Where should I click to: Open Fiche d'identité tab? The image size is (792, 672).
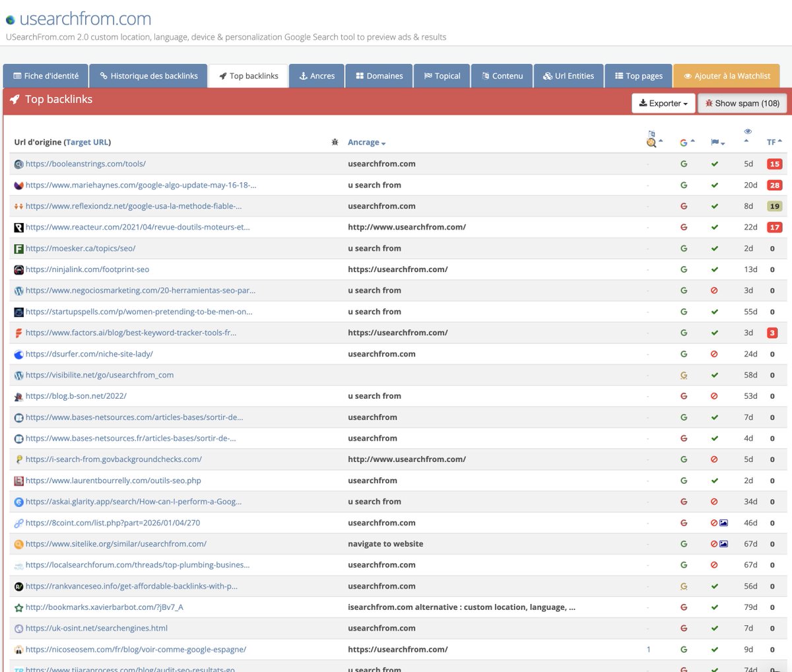click(46, 76)
